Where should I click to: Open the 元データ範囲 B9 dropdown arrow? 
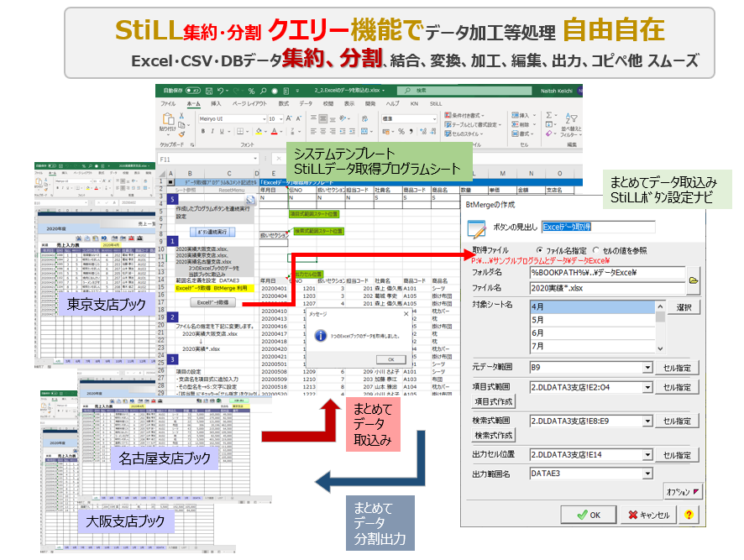(647, 368)
